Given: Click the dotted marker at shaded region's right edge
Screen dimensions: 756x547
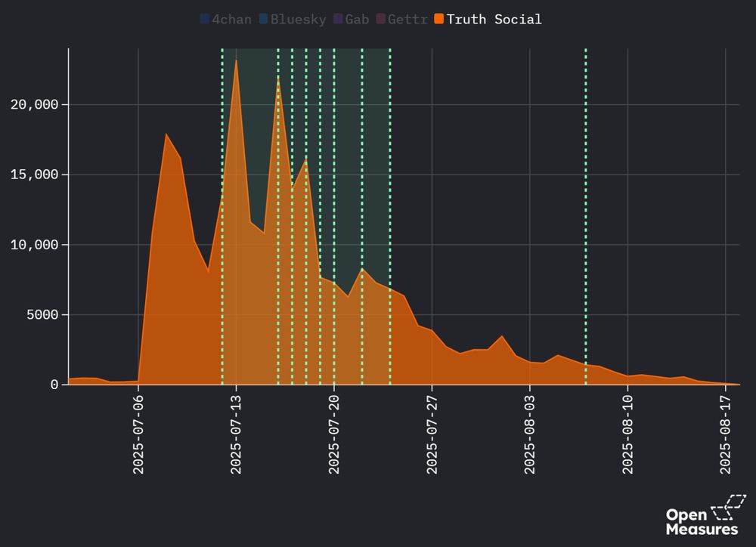Looking at the screenshot, I should pos(390,216).
